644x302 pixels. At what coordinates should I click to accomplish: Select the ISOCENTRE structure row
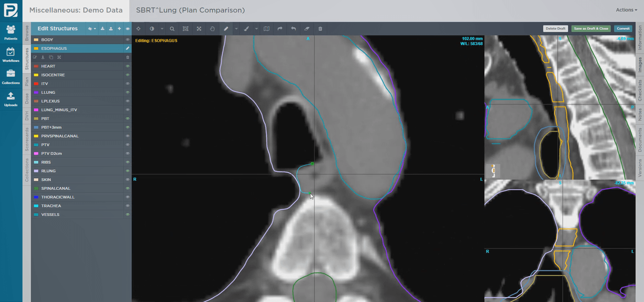click(81, 75)
